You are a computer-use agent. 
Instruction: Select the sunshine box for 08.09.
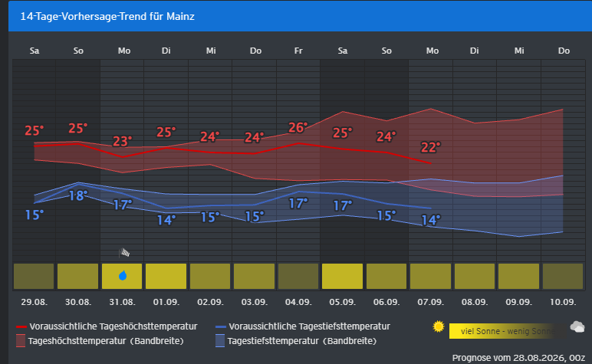point(475,277)
